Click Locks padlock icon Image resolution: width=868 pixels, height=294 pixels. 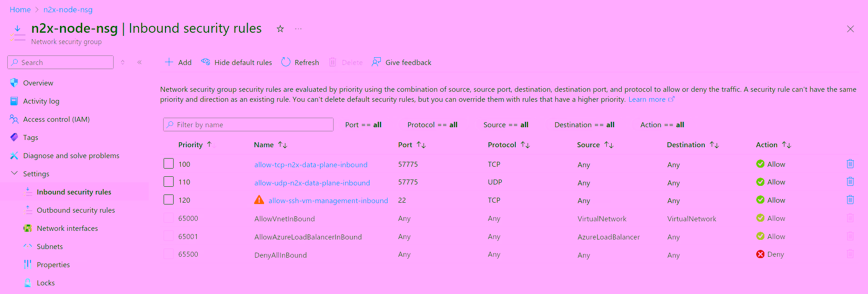28,283
